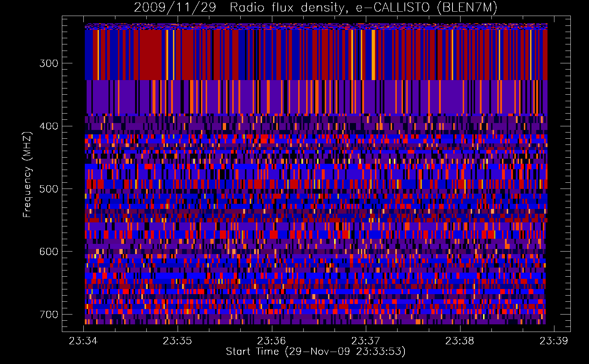
Task: Click the 23:37 time tick label
Action: [x=365, y=341]
